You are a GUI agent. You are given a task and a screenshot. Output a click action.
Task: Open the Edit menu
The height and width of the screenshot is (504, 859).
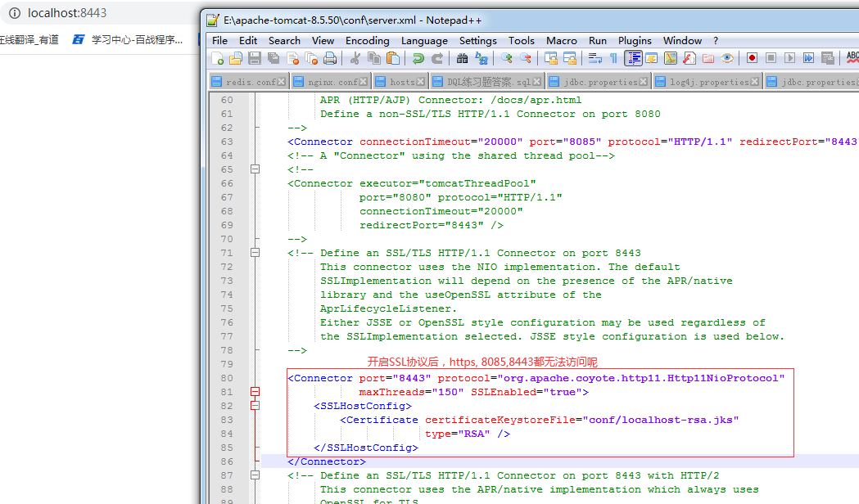pyautogui.click(x=247, y=40)
